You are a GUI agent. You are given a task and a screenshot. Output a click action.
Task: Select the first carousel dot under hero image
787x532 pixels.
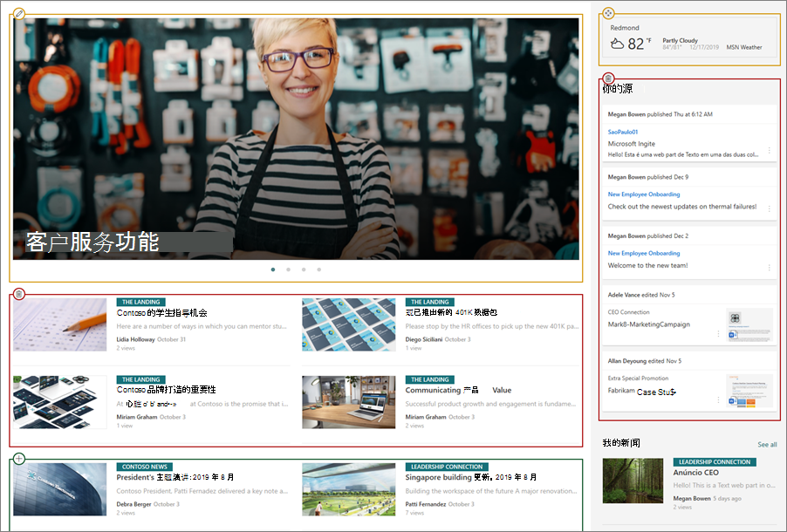pos(273,269)
